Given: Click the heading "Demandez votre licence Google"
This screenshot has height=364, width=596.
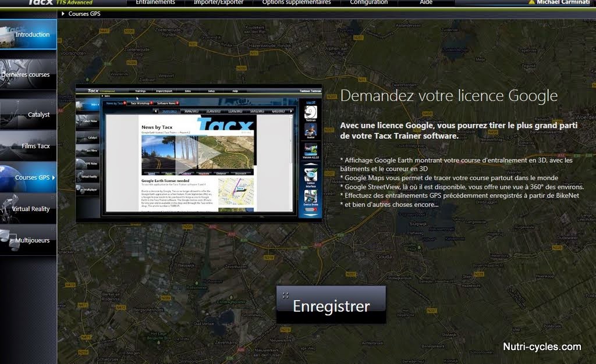Looking at the screenshot, I should [x=449, y=95].
